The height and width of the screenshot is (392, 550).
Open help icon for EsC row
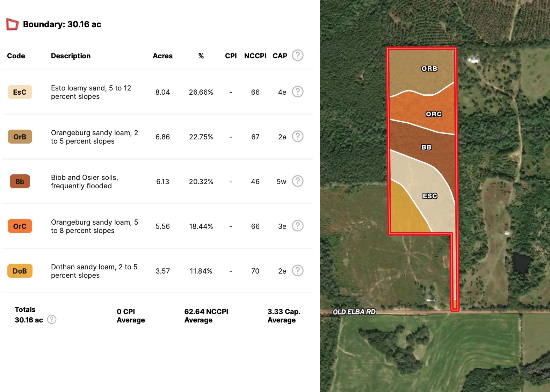click(x=298, y=92)
